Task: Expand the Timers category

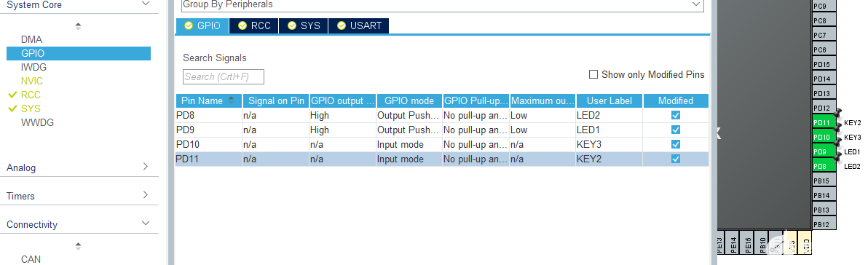Action: pyautogui.click(x=78, y=196)
